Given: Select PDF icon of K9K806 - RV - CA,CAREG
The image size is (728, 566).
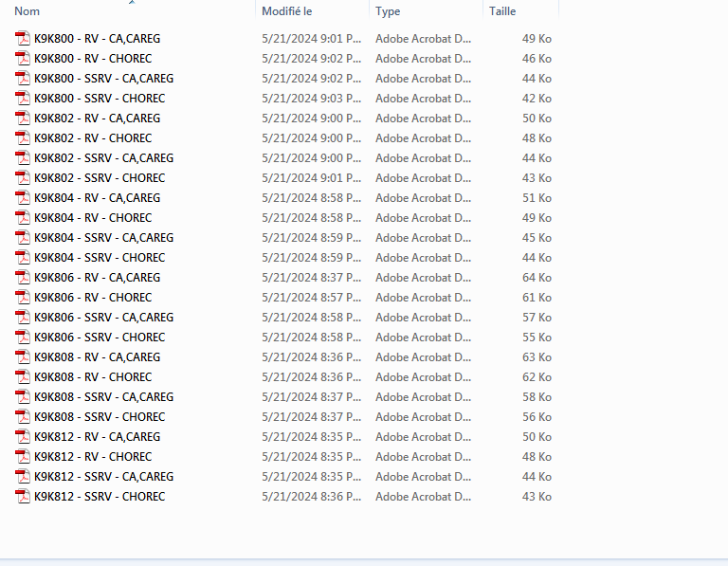Looking at the screenshot, I should [23, 278].
